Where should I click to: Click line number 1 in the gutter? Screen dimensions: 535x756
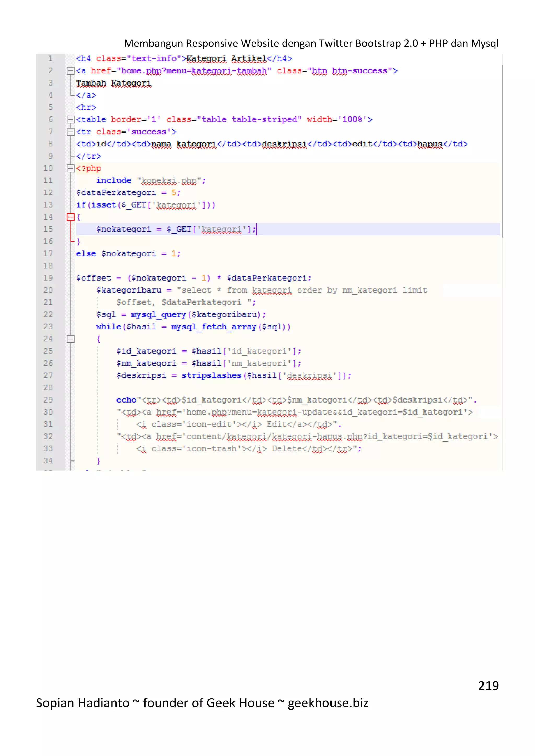coord(50,59)
